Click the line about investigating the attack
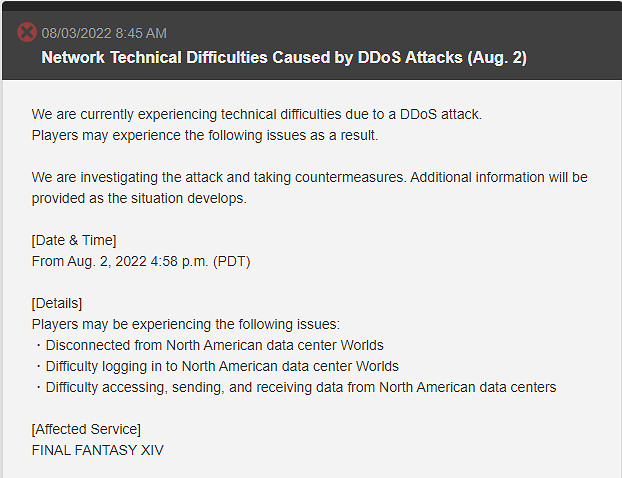This screenshot has height=478, width=622. click(309, 177)
